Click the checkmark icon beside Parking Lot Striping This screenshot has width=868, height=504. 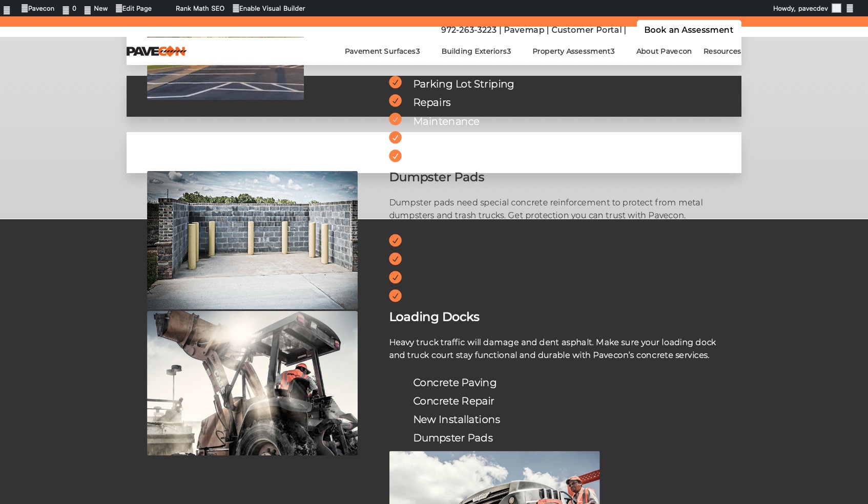(x=395, y=82)
